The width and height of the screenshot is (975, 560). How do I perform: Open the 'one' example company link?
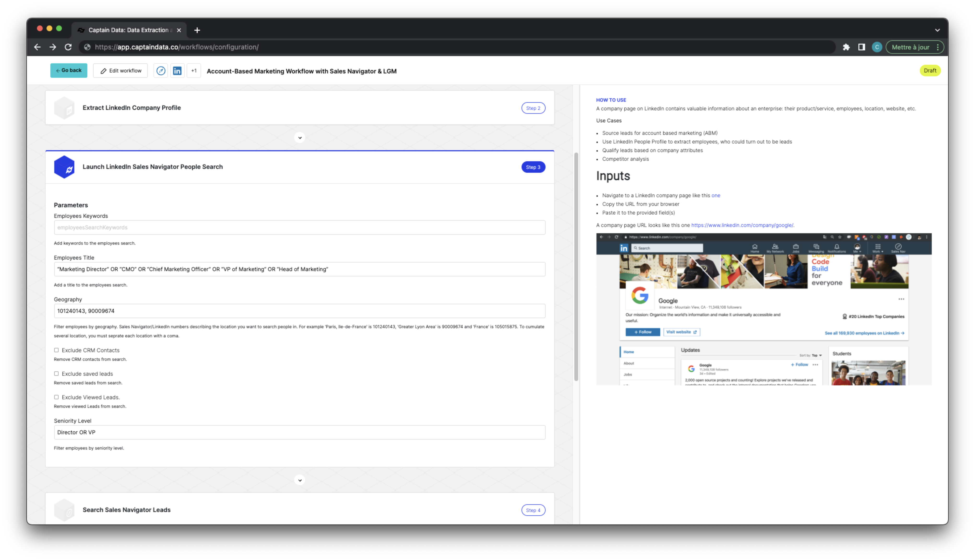(715, 195)
